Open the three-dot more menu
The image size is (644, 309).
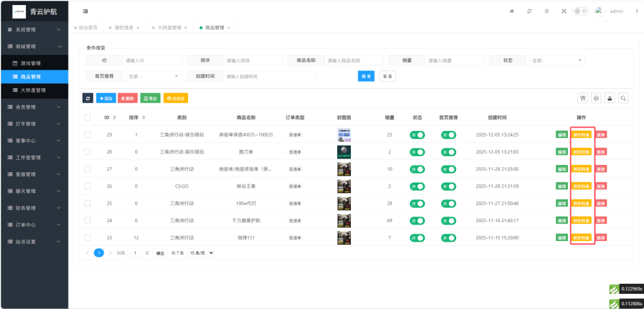pyautogui.click(x=636, y=11)
